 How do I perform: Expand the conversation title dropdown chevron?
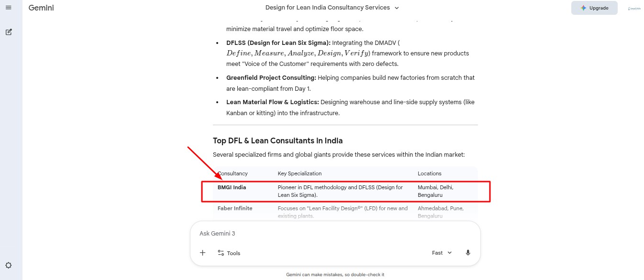point(397,8)
